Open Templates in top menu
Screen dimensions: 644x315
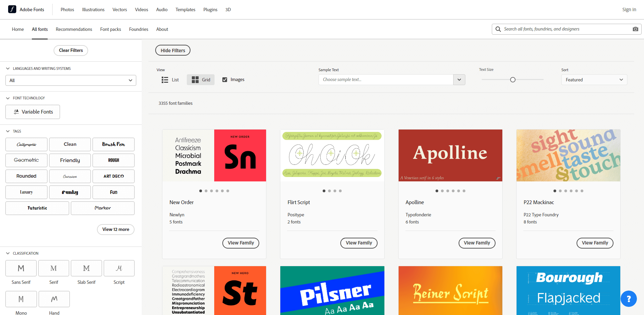pyautogui.click(x=185, y=9)
